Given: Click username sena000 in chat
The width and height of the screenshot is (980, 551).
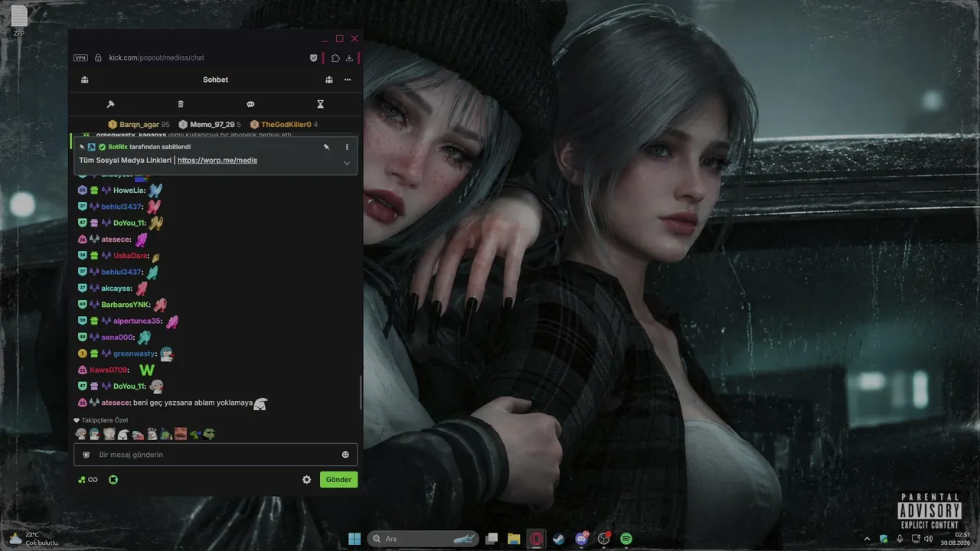Looking at the screenshot, I should pyautogui.click(x=118, y=337).
